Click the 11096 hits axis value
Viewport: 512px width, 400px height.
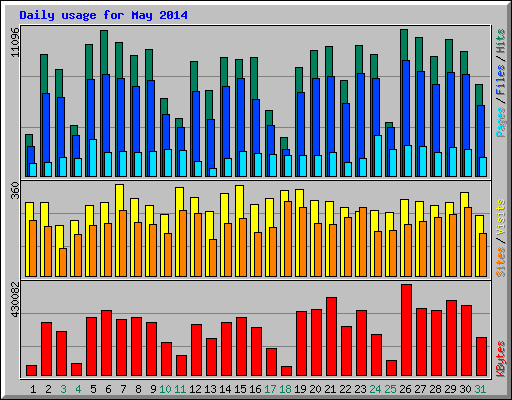click(x=15, y=42)
